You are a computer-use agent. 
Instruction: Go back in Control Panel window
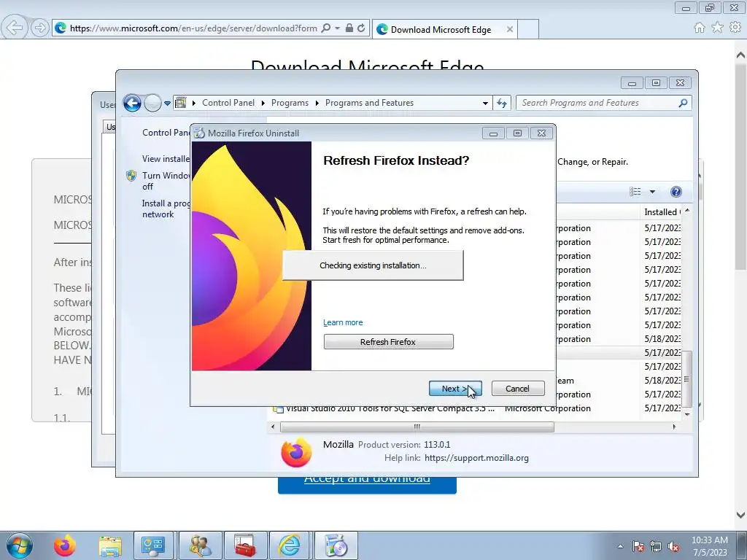pos(132,103)
